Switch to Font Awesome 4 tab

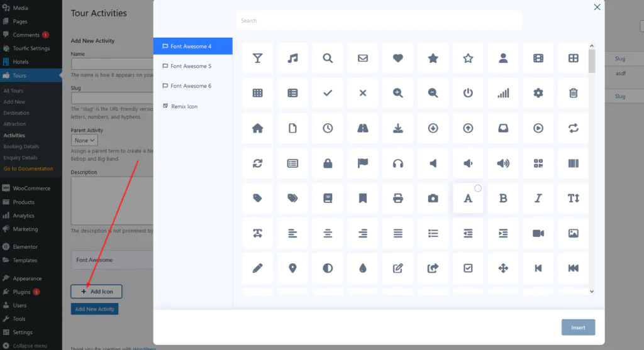(192, 46)
